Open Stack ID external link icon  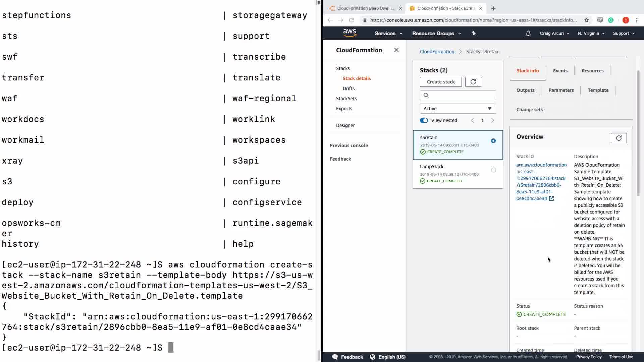point(551,198)
